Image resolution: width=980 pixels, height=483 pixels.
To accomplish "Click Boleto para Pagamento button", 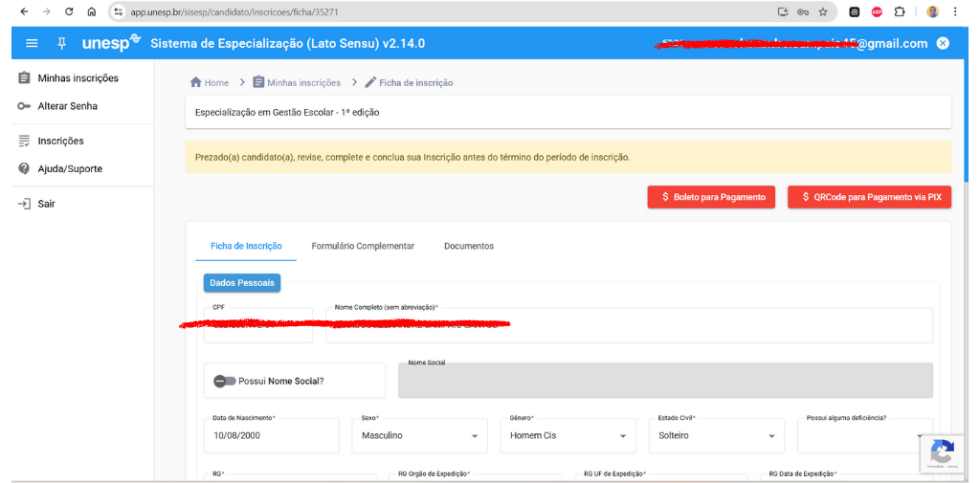I will (x=711, y=197).
